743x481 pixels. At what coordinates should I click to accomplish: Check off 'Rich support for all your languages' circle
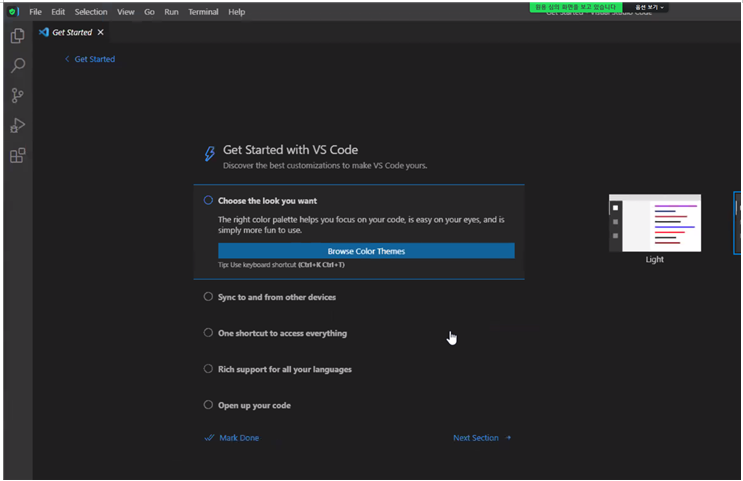pyautogui.click(x=208, y=369)
